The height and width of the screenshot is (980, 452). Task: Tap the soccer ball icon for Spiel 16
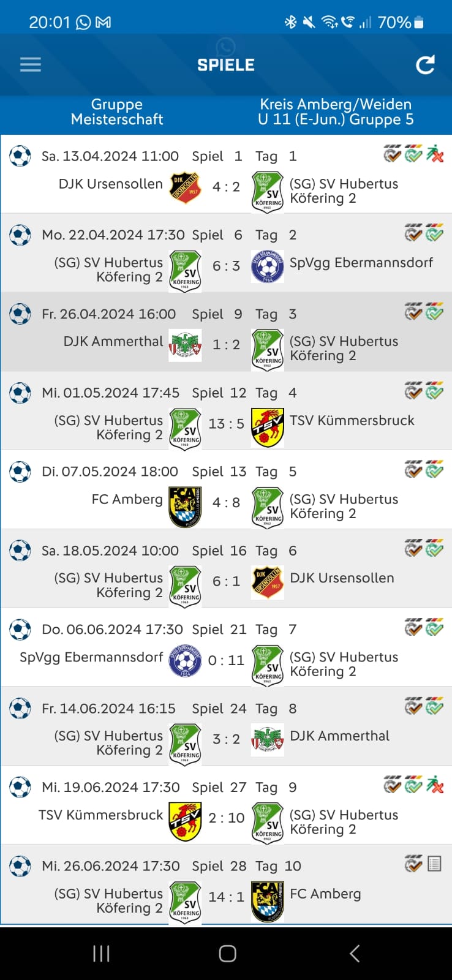[x=20, y=551]
